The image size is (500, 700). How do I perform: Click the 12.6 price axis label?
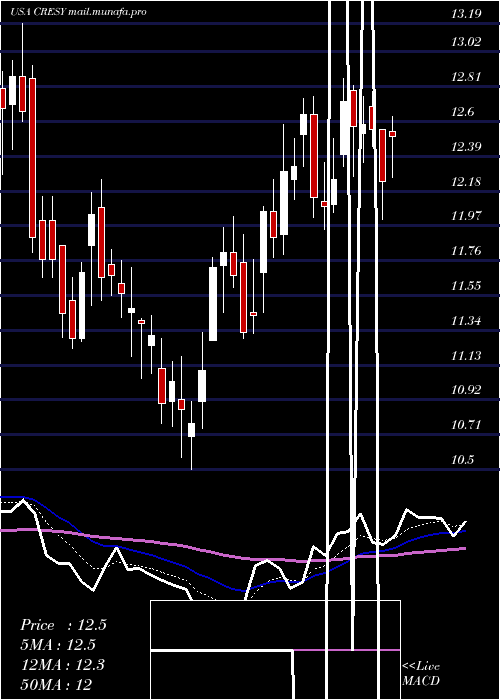(x=463, y=112)
